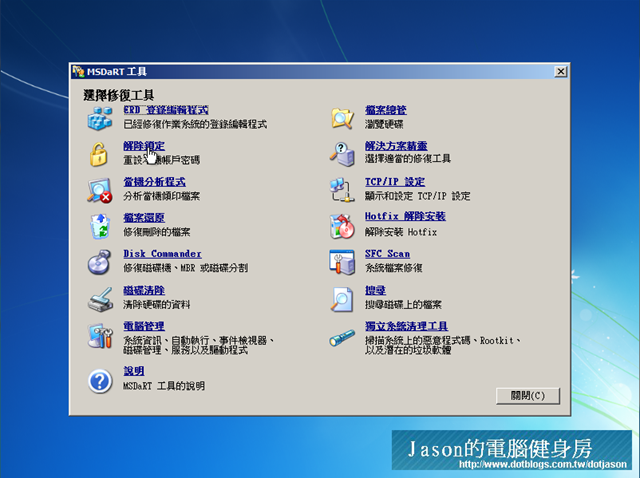The width and height of the screenshot is (640, 478).
Task: Open the ERD 登錄編輯程式 link
Action: 166,110
